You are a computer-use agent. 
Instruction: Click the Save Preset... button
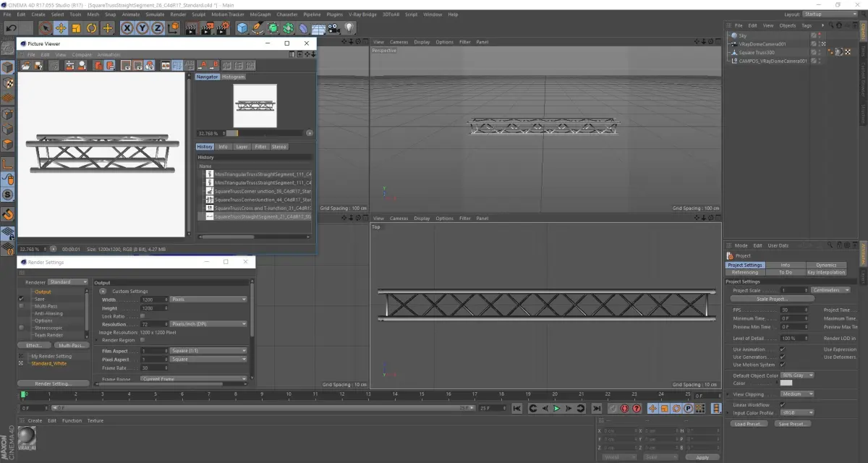(x=792, y=424)
